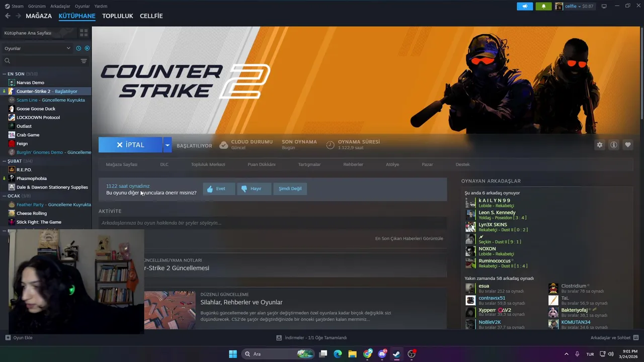
Task: Open the Oyunlar menu in menu bar
Action: [82, 6]
